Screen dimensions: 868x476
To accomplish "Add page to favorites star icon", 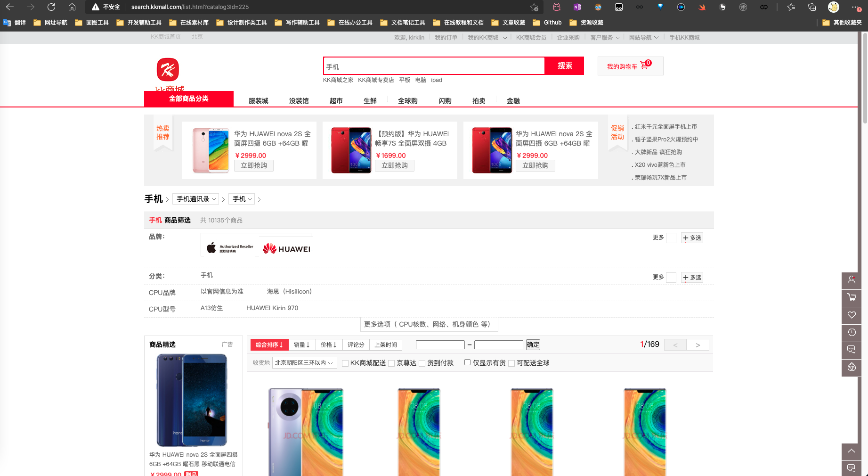I will click(x=534, y=7).
